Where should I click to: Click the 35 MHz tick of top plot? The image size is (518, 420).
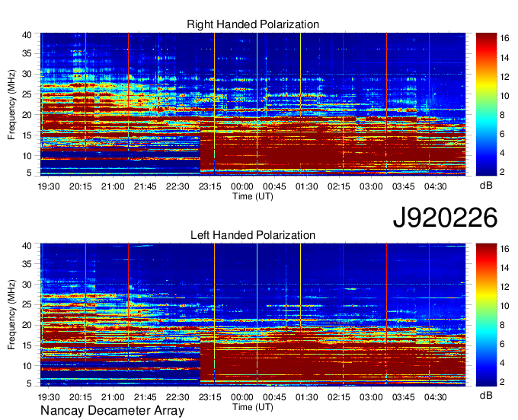(27, 53)
